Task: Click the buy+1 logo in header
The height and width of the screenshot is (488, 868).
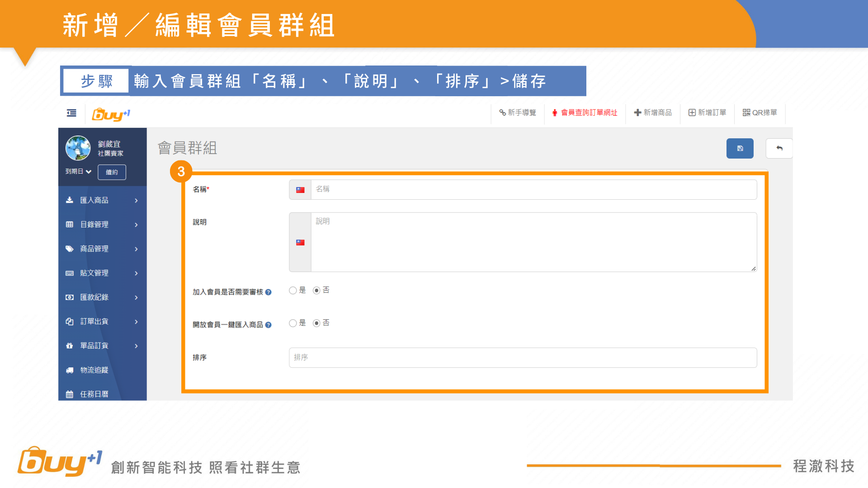Action: coord(111,114)
